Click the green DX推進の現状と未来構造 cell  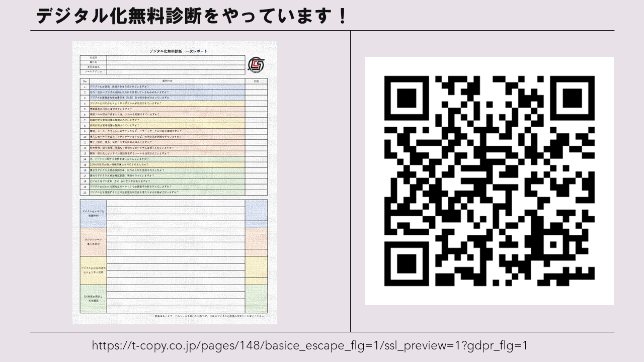pos(93,299)
